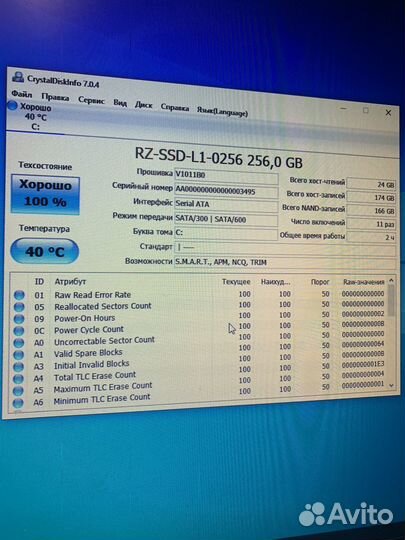Click the SMART list scrollbar up arrow
The height and width of the screenshot is (540, 405).
[391, 281]
